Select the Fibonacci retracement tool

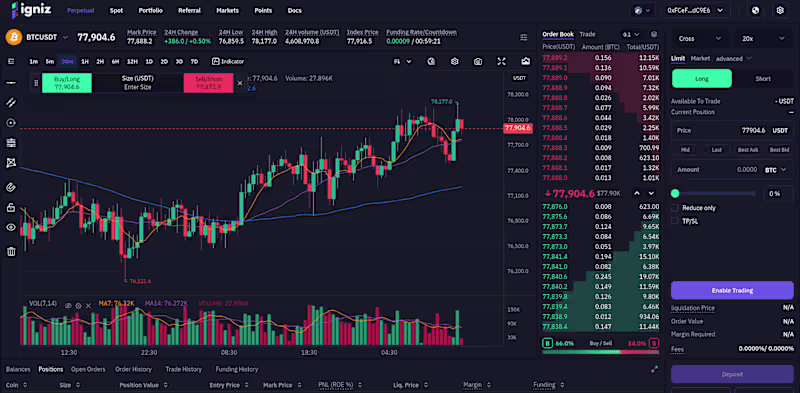coord(11,142)
